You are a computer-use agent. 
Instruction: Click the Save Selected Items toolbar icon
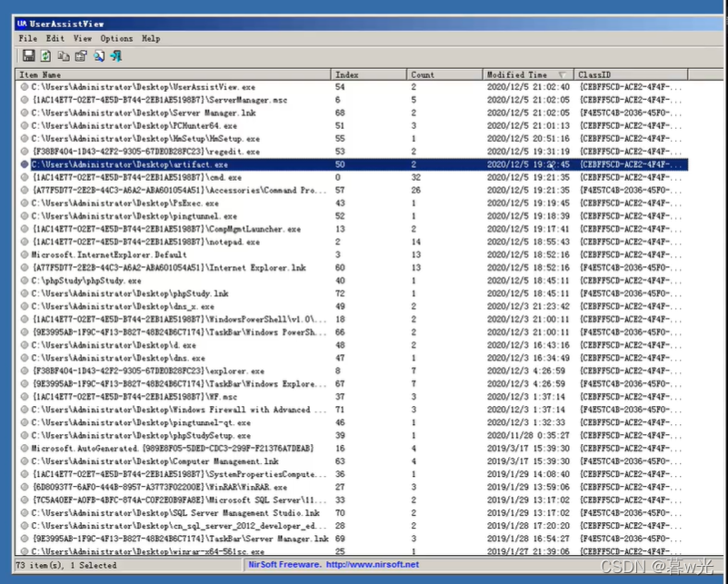pos(29,56)
